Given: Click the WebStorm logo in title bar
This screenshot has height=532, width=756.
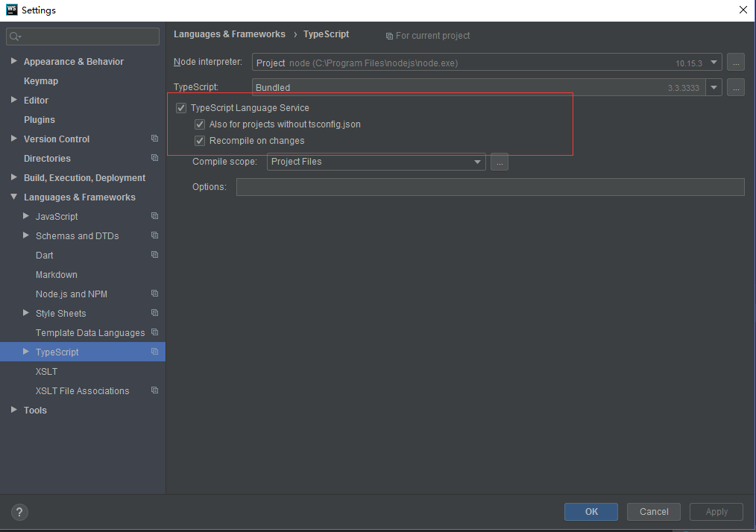Looking at the screenshot, I should [12, 10].
